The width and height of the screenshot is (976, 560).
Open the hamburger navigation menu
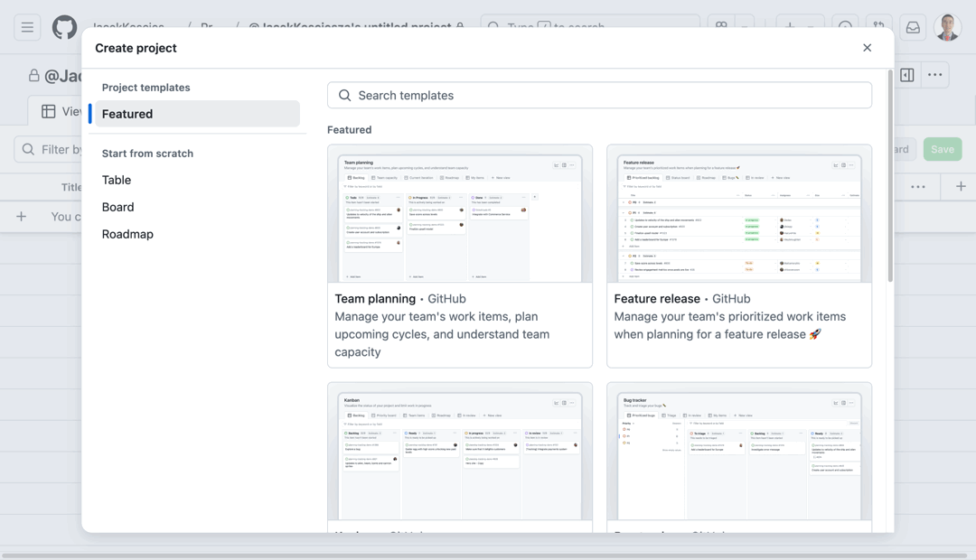point(27,27)
